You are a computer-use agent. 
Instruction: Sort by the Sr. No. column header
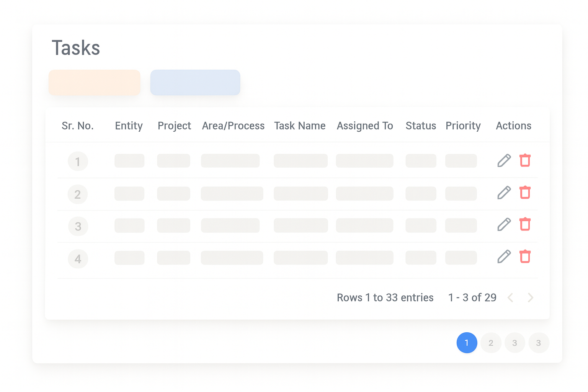(x=78, y=126)
